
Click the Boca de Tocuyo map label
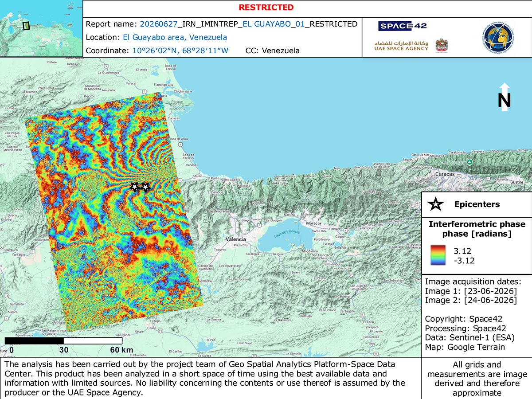click(171, 68)
